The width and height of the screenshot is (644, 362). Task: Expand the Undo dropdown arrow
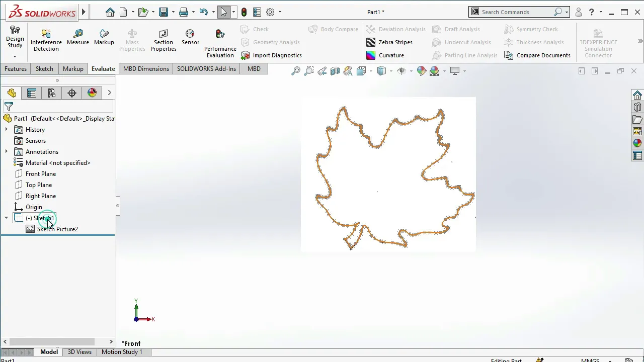(x=213, y=12)
